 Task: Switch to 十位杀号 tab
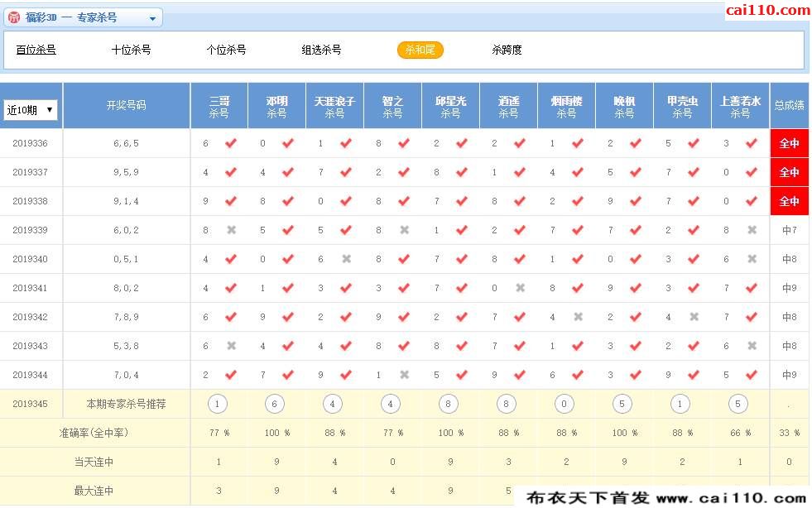[131, 50]
